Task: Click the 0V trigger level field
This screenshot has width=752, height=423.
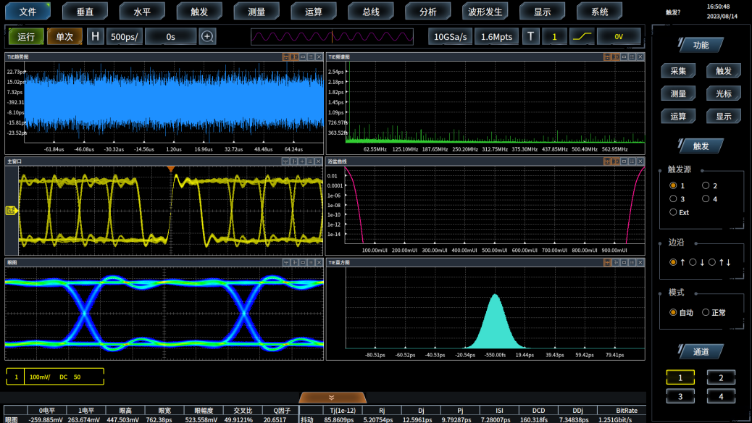Action: tap(619, 37)
